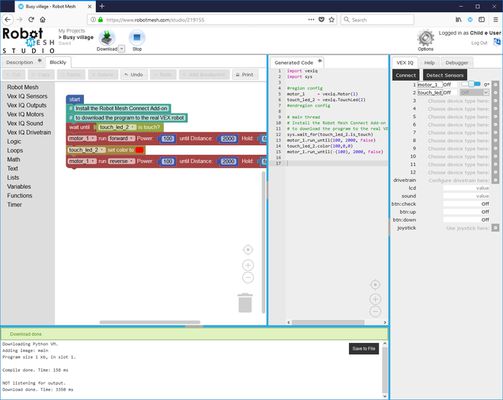Open motor_1 dropdown in run forward block

click(x=82, y=138)
